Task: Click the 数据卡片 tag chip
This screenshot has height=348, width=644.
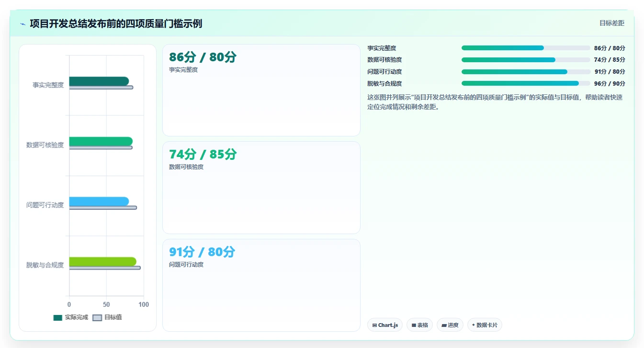Action: (485, 325)
